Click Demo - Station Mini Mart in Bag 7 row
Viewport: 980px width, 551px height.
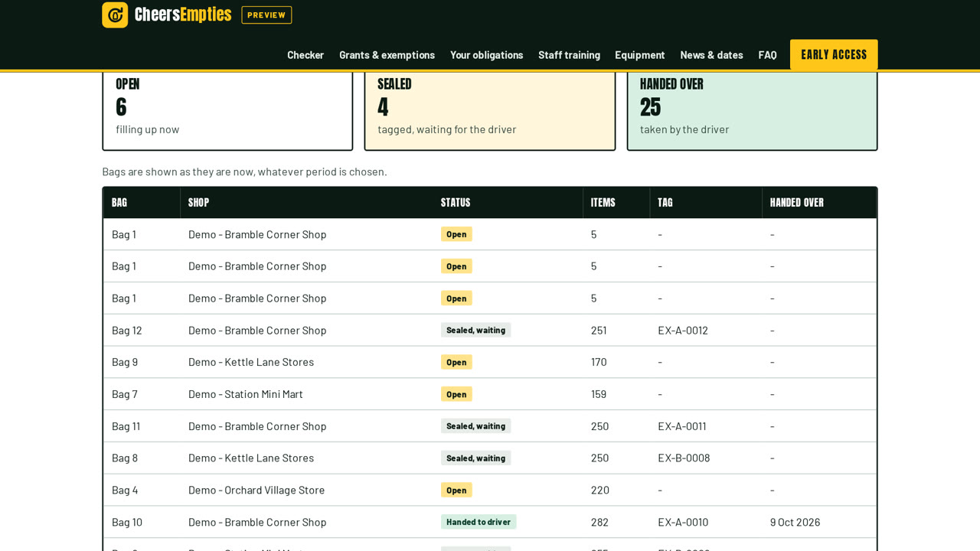[246, 394]
